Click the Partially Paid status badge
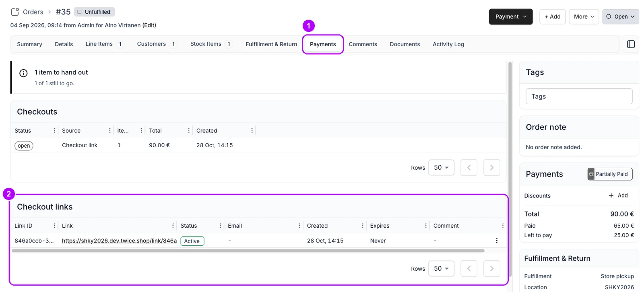Screen dimensions: 644x292 (610, 174)
